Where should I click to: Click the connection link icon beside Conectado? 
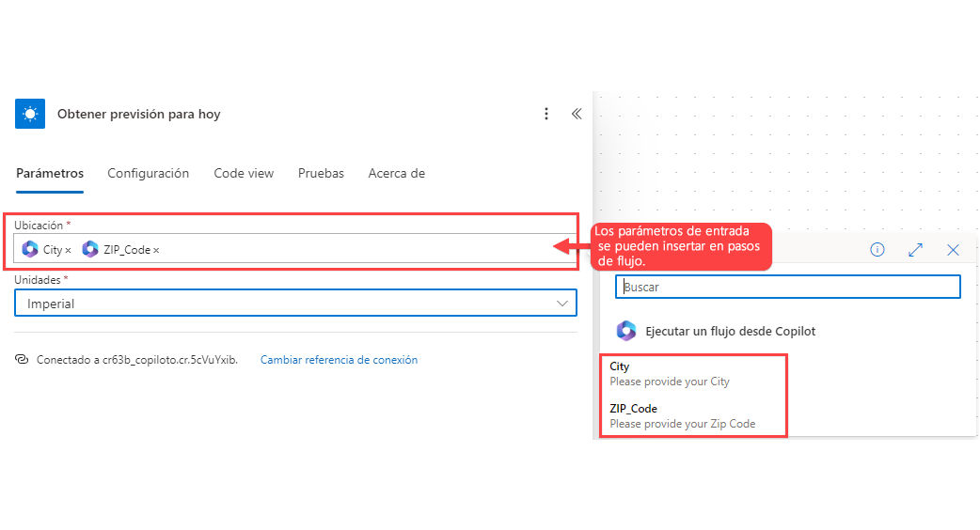[22, 360]
